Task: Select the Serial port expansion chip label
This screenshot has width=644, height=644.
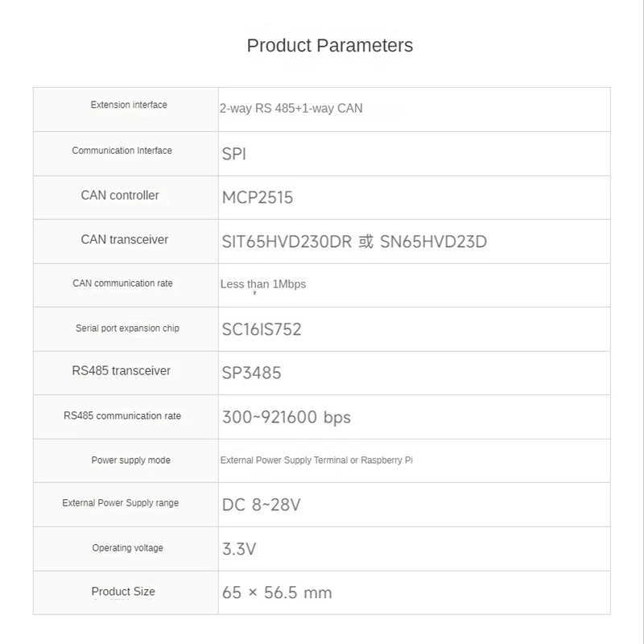Action: [127, 328]
